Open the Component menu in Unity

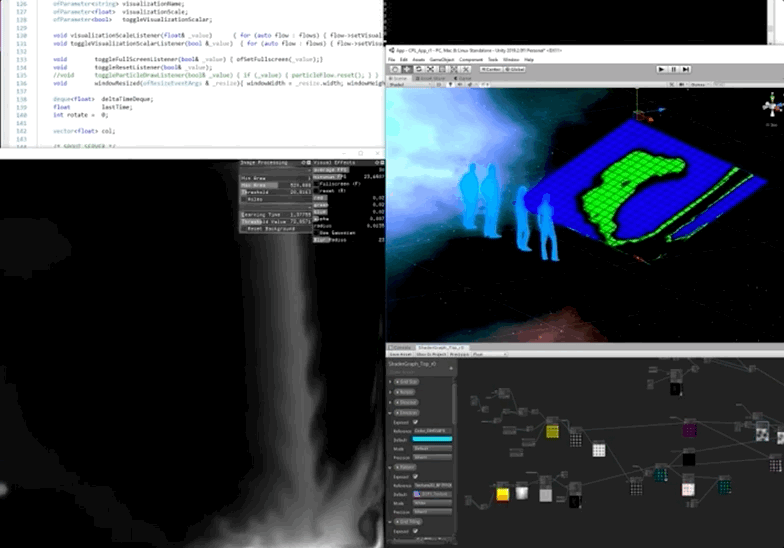point(471,60)
